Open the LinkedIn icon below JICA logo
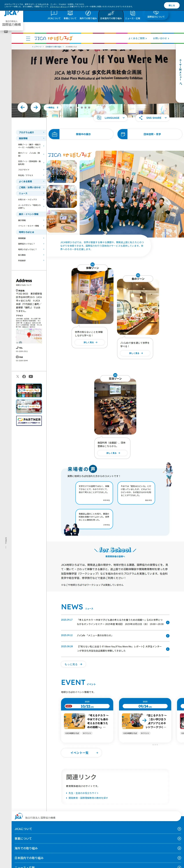184x868 pixels. click(6, 31)
